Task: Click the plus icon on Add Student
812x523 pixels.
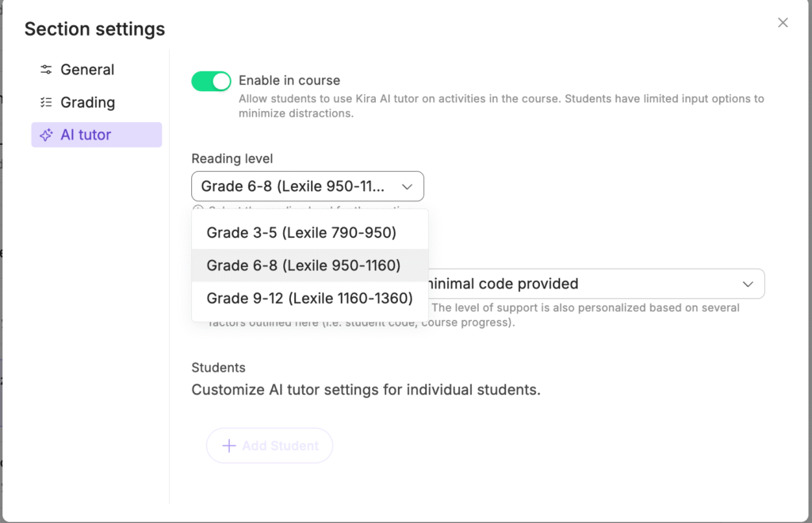Action: coord(229,445)
